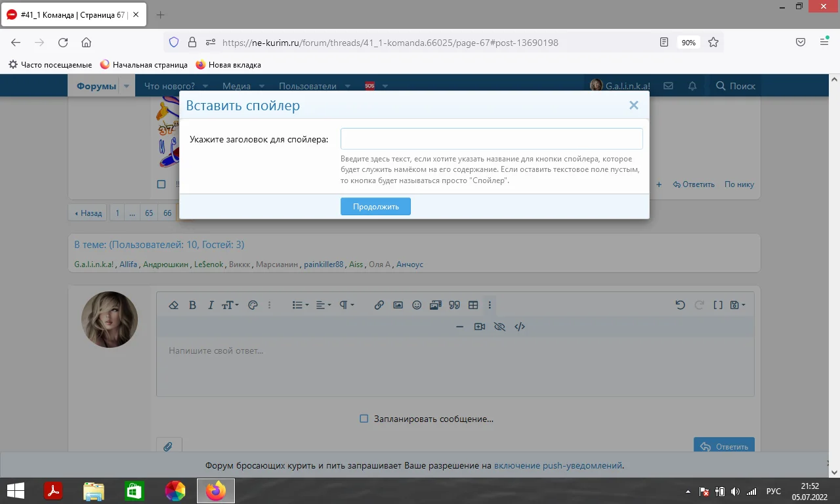Viewport: 840px width, 504px height.
Task: Bookmark this page with the star
Action: (713, 43)
